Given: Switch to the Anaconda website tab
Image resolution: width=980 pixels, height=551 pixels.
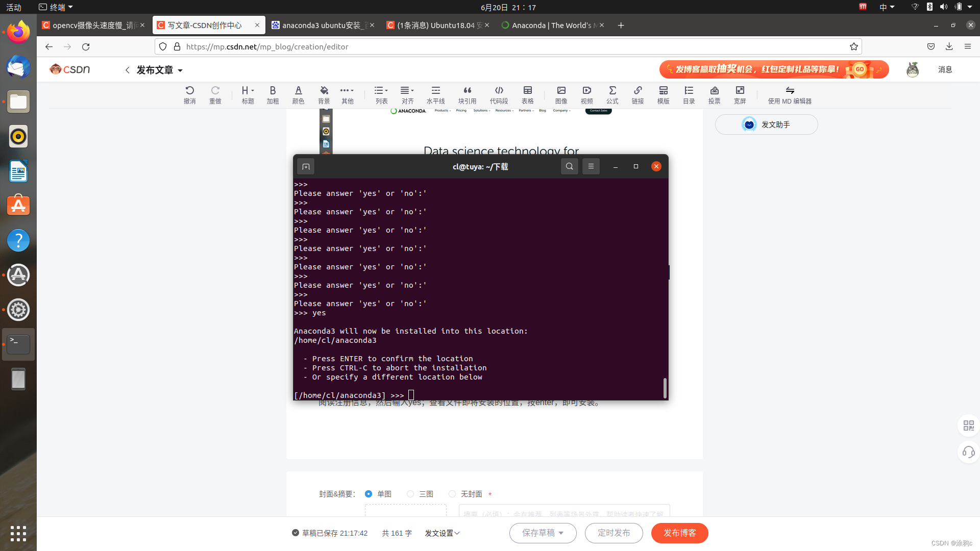Looking at the screenshot, I should tap(550, 25).
